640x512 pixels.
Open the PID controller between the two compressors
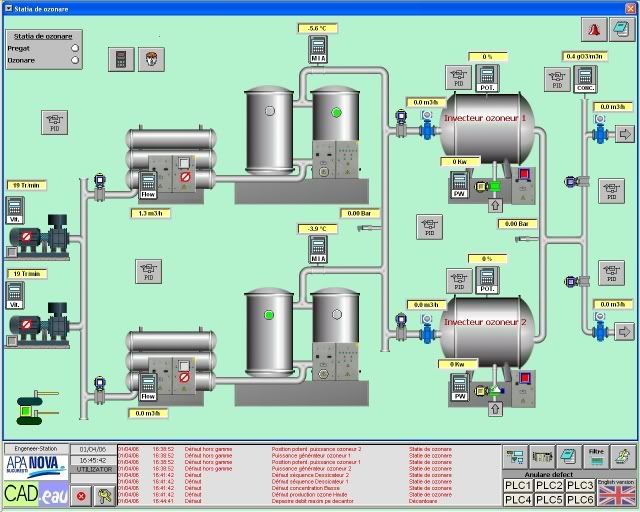149,272
